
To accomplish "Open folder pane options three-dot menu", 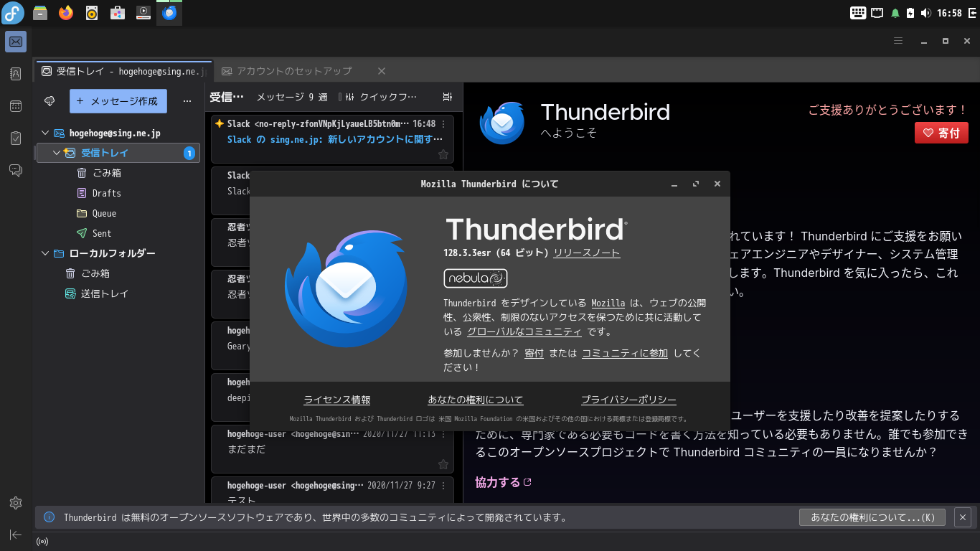I will pos(187,101).
